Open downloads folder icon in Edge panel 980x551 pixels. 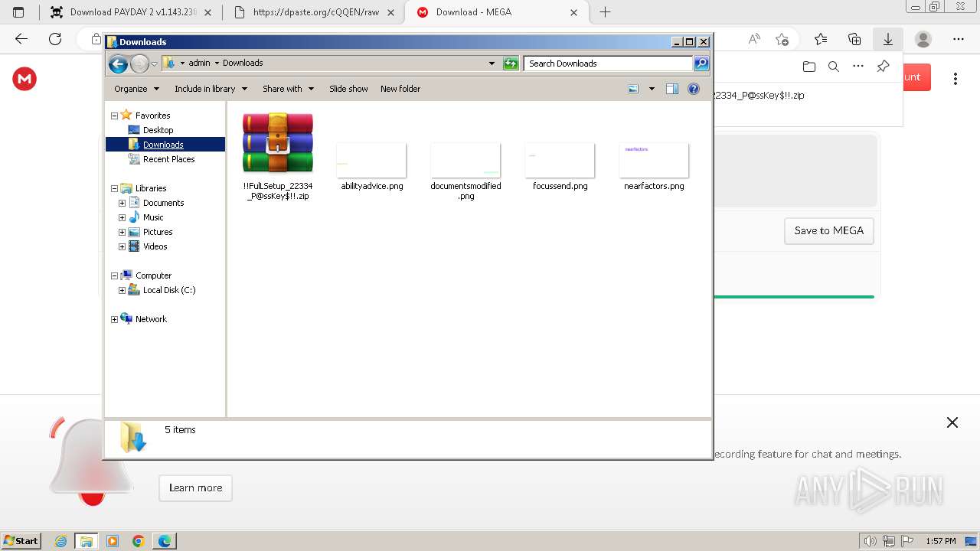point(809,67)
